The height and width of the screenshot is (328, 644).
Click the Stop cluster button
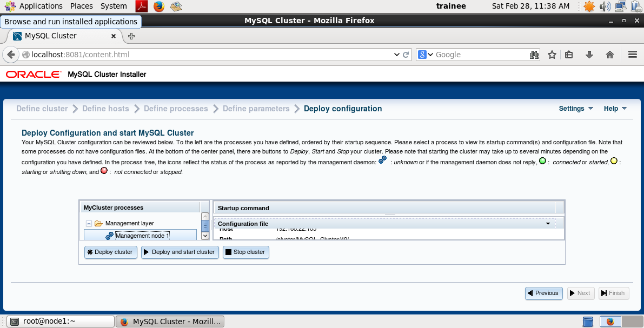(x=245, y=252)
